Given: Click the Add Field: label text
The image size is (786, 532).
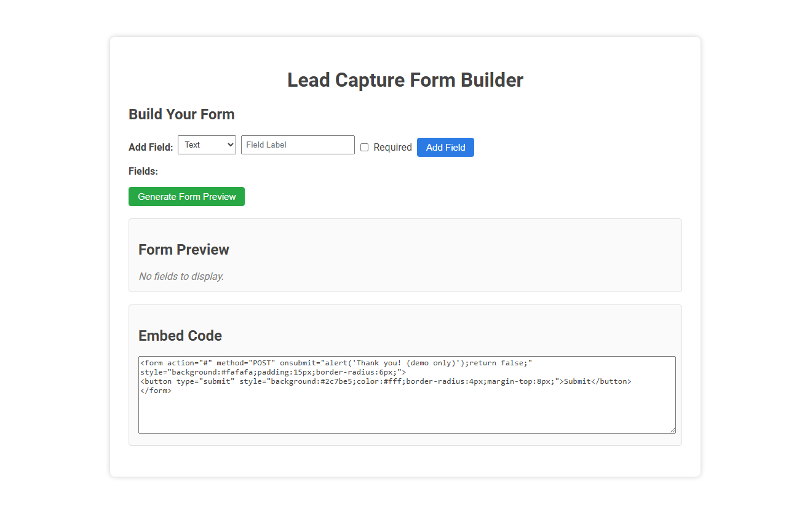Looking at the screenshot, I should point(151,147).
